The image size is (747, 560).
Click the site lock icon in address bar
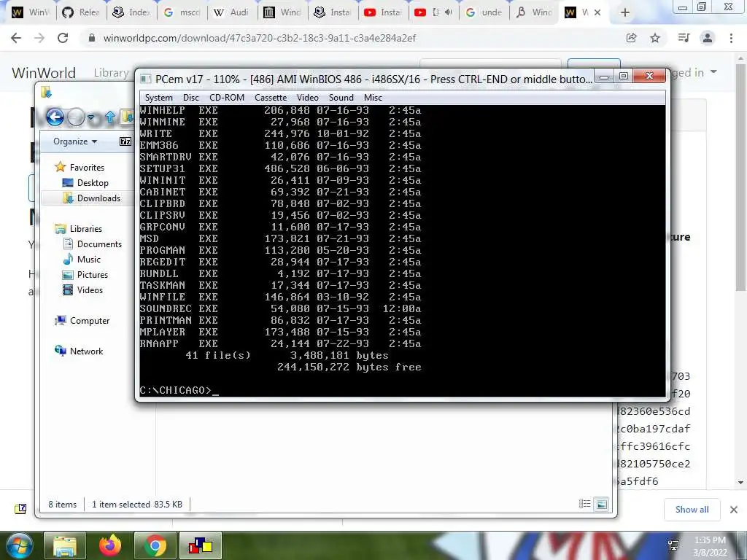tap(92, 38)
